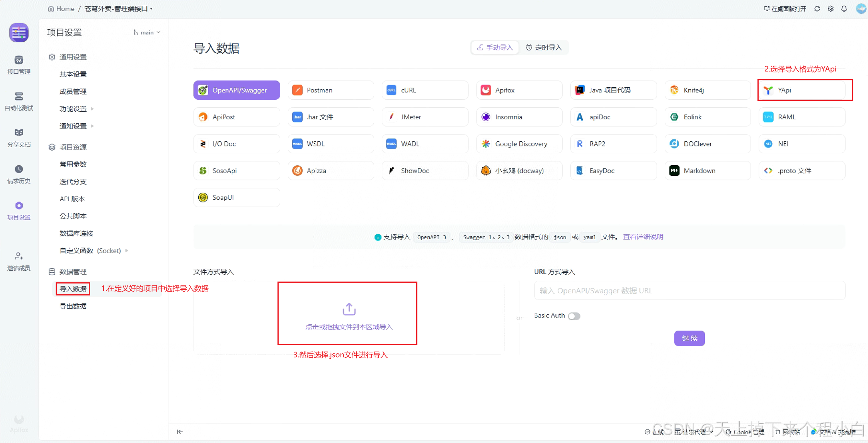Screen dimensions: 868x443
Task: Switch to the 定时导入 tab
Action: click(x=544, y=48)
